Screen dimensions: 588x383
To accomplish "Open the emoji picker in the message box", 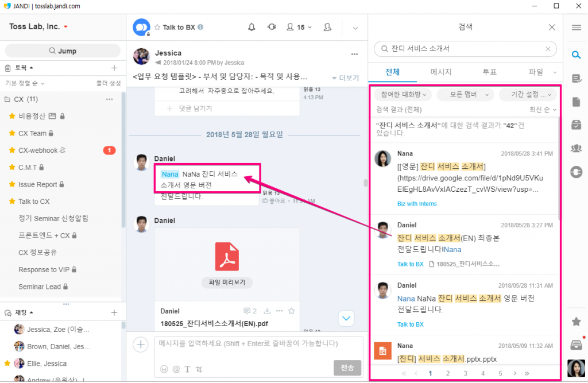I will coord(164,369).
